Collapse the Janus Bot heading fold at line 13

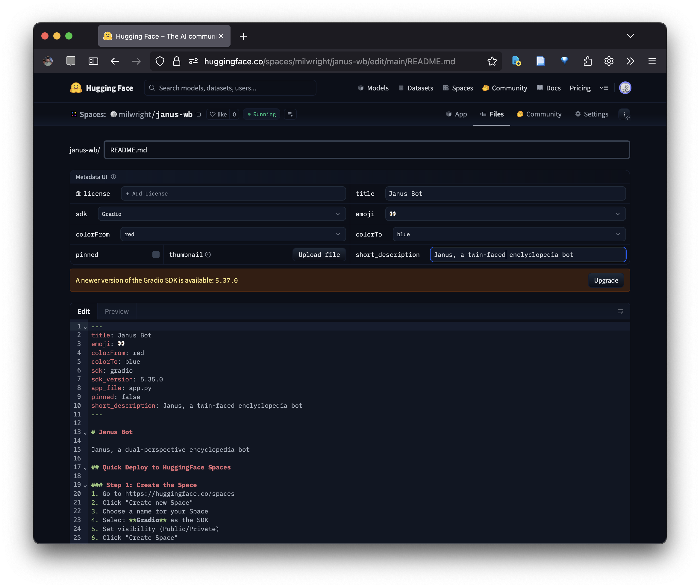pyautogui.click(x=85, y=433)
